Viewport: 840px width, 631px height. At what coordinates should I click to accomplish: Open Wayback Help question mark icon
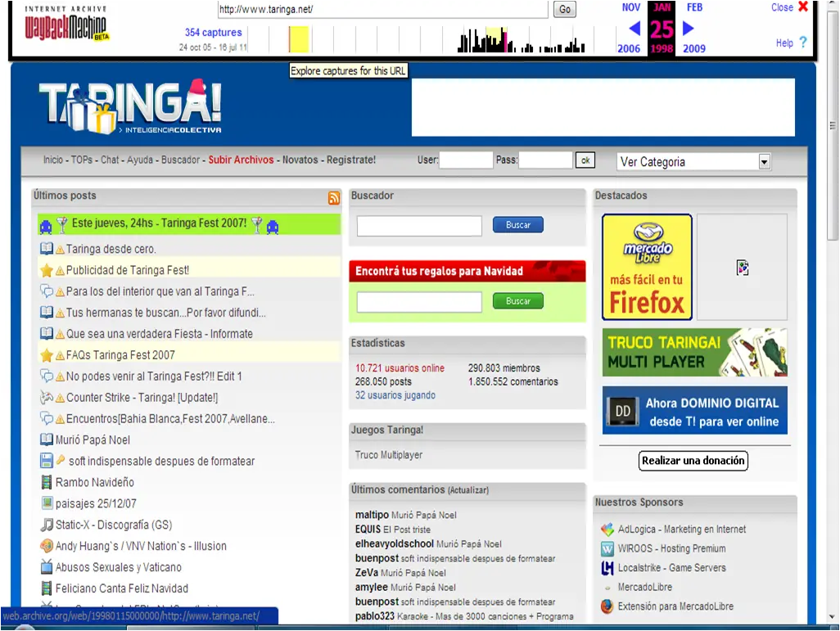[x=802, y=43]
